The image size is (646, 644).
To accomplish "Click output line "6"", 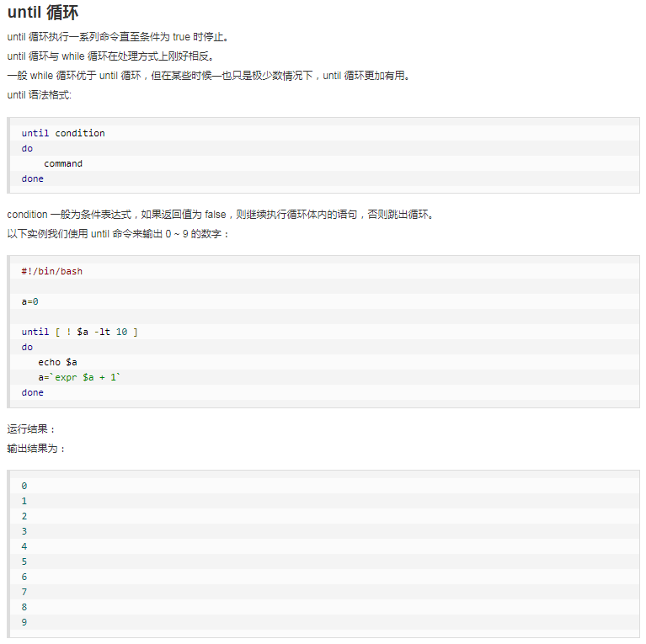I will [x=24, y=577].
